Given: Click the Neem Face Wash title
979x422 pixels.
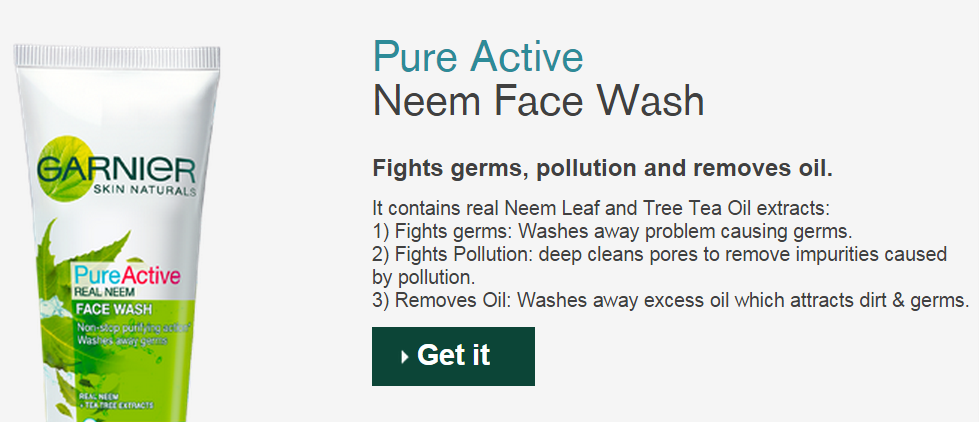Looking at the screenshot, I should click(539, 101).
